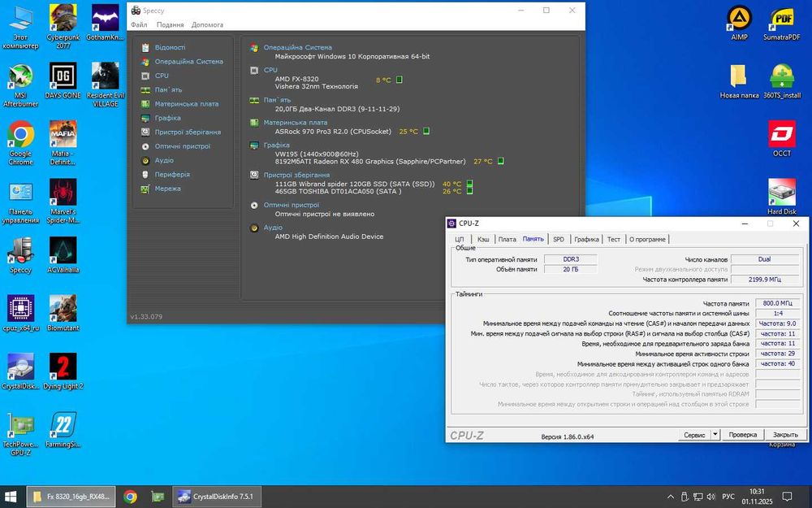Click Операційна Система heading link in summary
The image size is (812, 508).
tap(298, 47)
